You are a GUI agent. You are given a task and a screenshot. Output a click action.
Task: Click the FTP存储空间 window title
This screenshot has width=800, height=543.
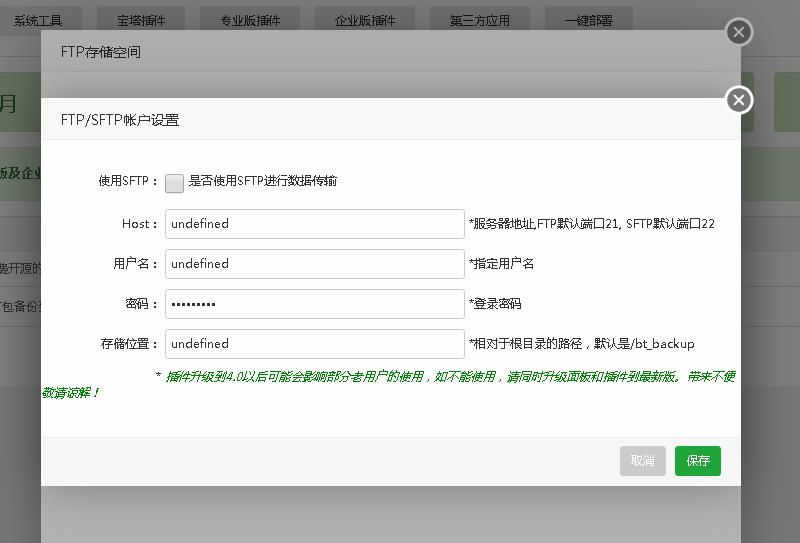tap(101, 52)
